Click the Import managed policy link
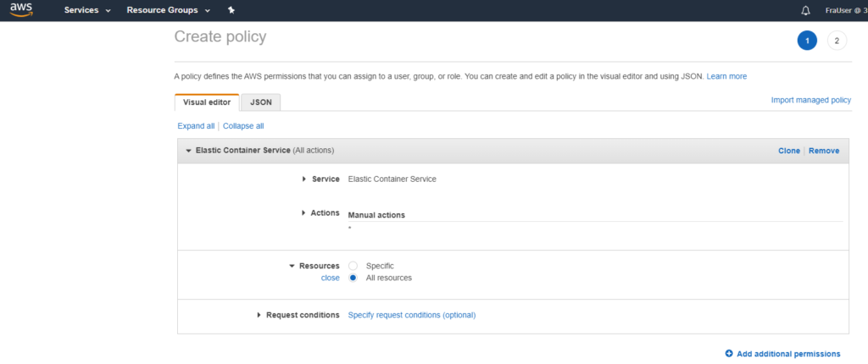The height and width of the screenshot is (364, 868). pos(810,100)
